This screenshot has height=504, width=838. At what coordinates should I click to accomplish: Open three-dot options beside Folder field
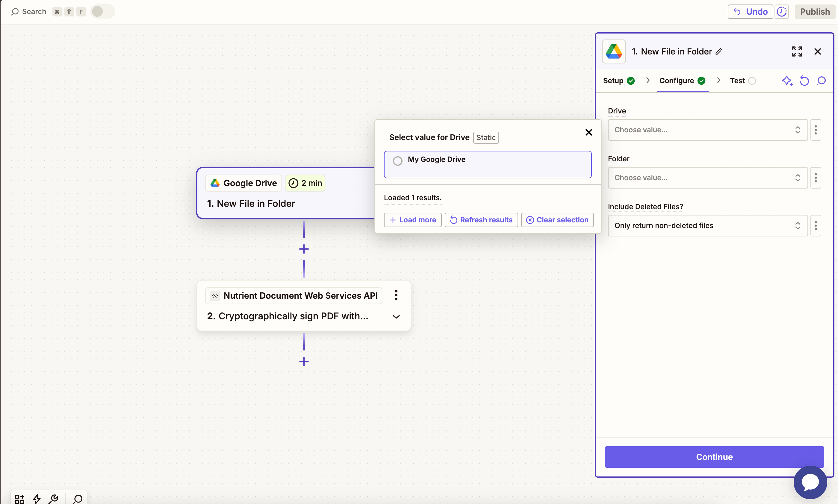click(x=816, y=177)
